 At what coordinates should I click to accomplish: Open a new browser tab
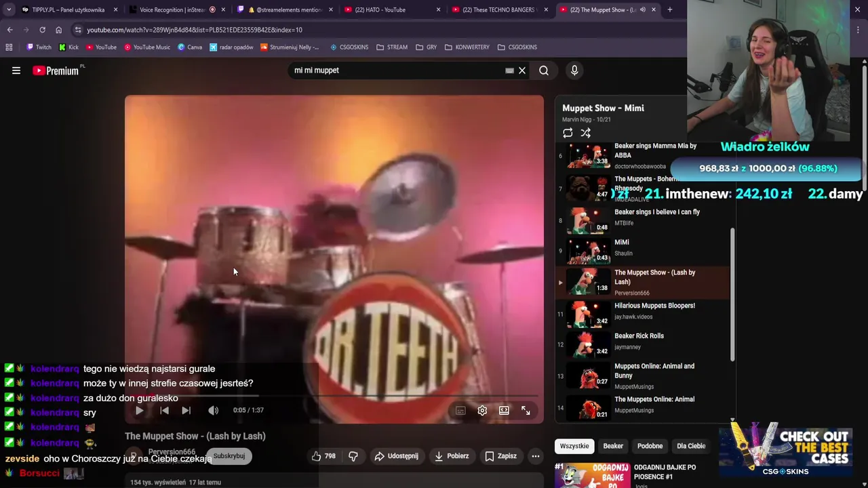(x=670, y=10)
